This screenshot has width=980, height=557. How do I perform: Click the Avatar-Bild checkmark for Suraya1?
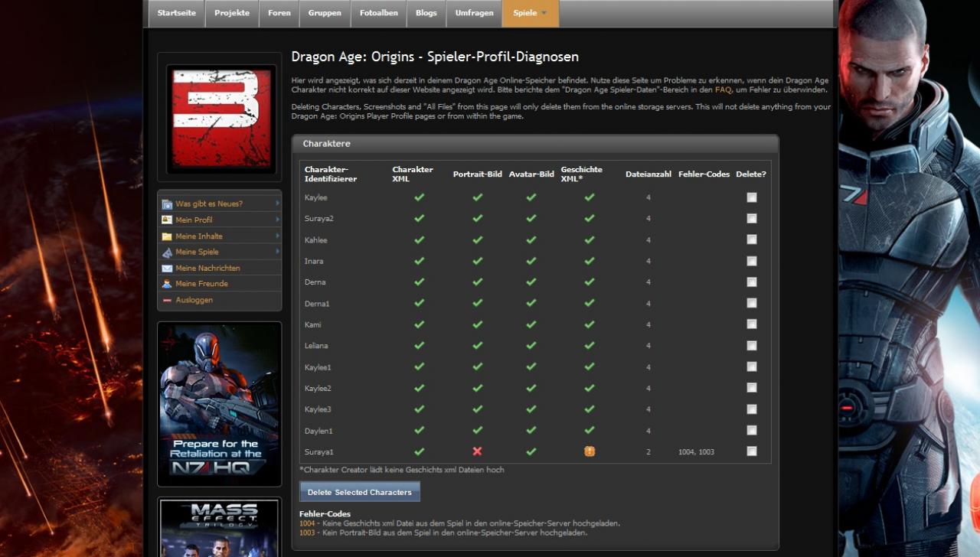pos(531,451)
